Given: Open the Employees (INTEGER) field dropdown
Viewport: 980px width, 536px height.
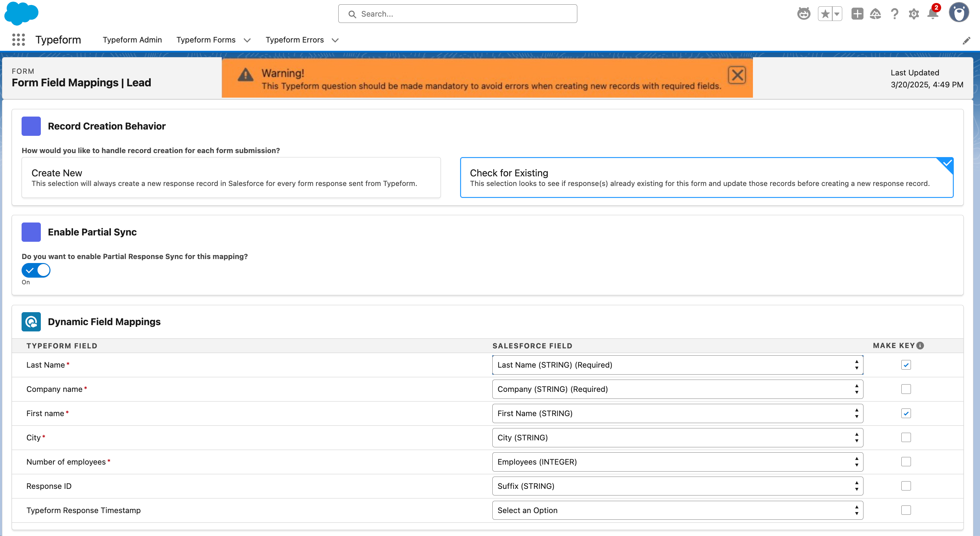Looking at the screenshot, I should point(678,462).
